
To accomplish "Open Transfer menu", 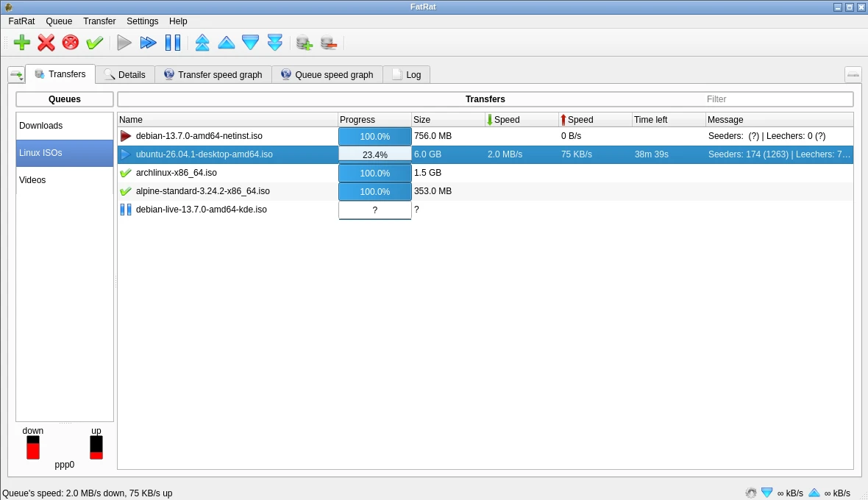I will (x=99, y=21).
